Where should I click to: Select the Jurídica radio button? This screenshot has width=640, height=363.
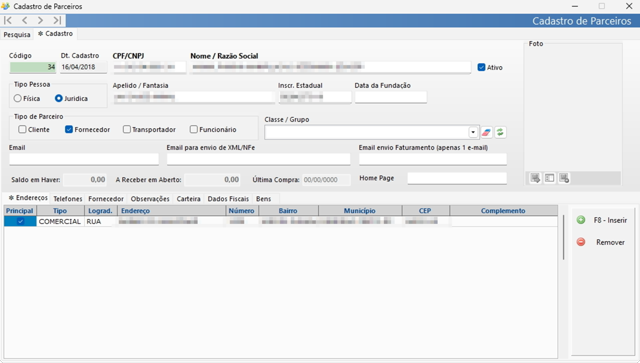[x=59, y=98]
